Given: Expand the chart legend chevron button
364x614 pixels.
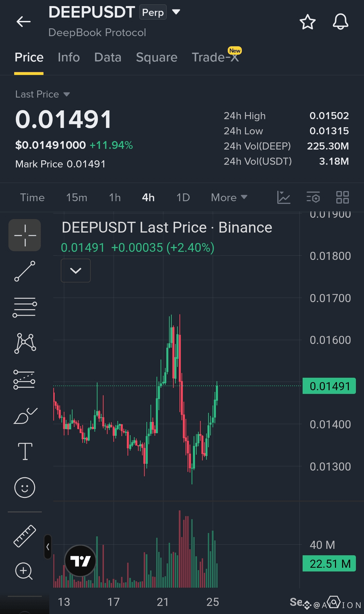Looking at the screenshot, I should pos(76,270).
